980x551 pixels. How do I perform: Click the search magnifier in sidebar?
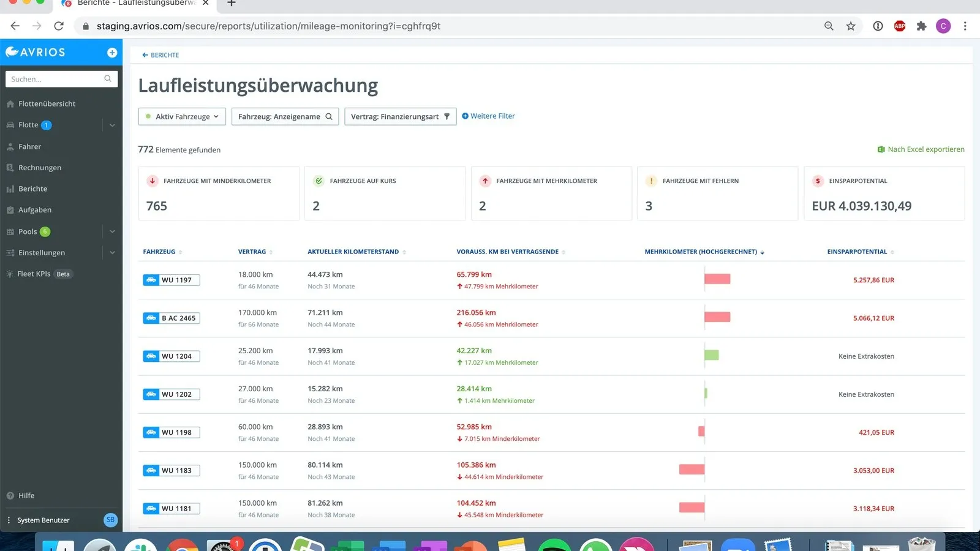pos(108,79)
